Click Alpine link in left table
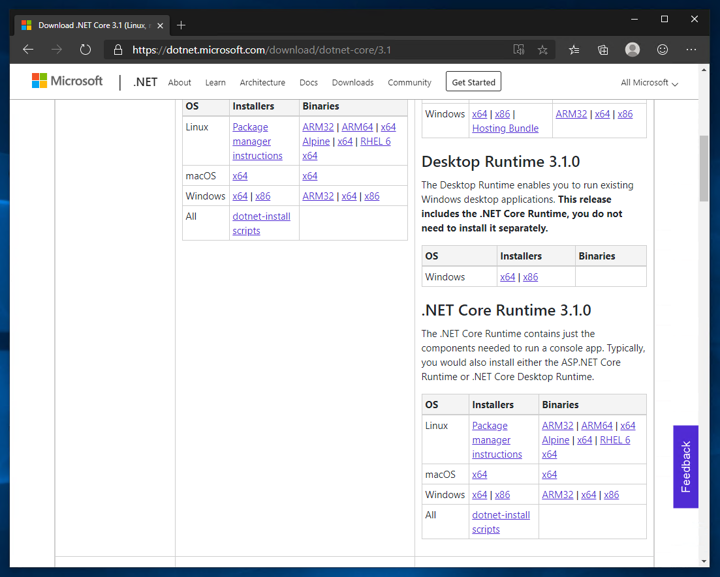The height and width of the screenshot is (577, 720). click(316, 141)
